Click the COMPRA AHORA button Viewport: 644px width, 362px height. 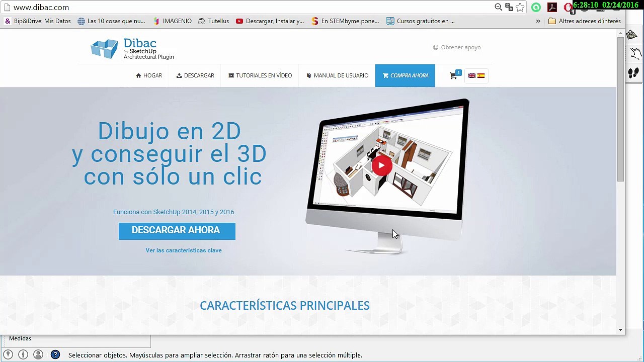(x=405, y=75)
